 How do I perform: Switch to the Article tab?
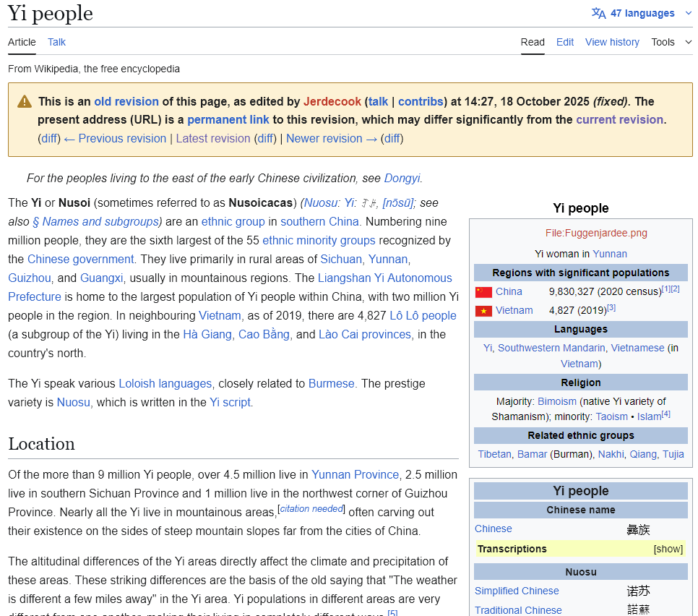click(22, 42)
